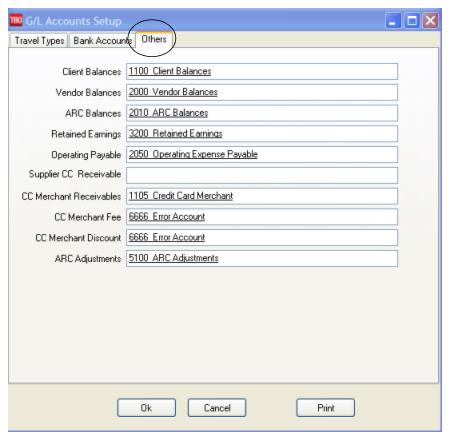Click the Operating Payable account field
Screen dimensions: 450x440
262,154
